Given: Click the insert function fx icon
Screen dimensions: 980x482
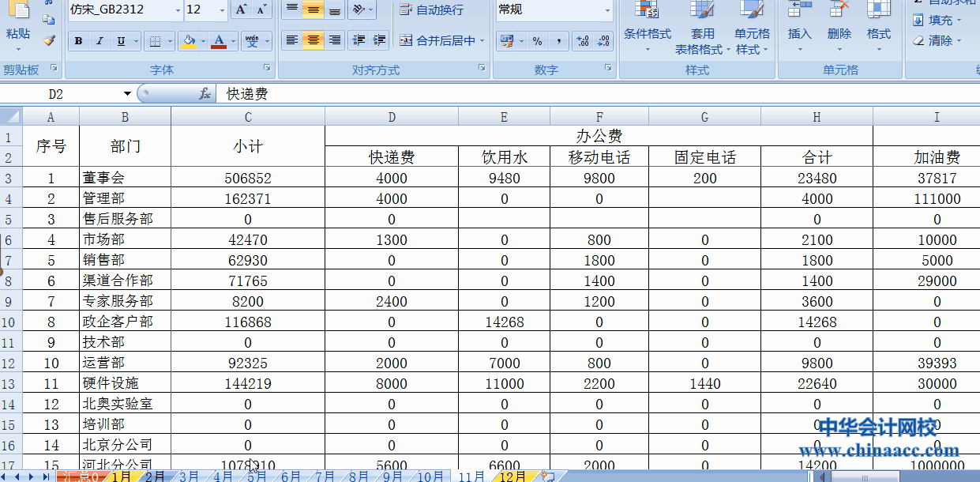Looking at the screenshot, I should pos(205,94).
